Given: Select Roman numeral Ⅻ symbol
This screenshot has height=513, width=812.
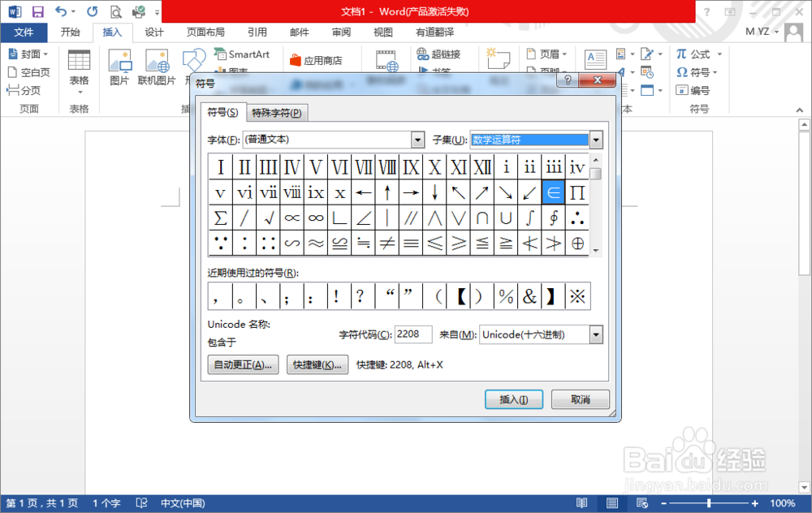Looking at the screenshot, I should click(x=482, y=167).
